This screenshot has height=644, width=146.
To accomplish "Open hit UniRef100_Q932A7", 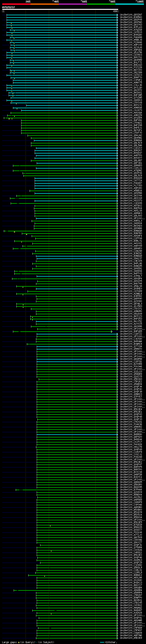I will click(x=131, y=15).
